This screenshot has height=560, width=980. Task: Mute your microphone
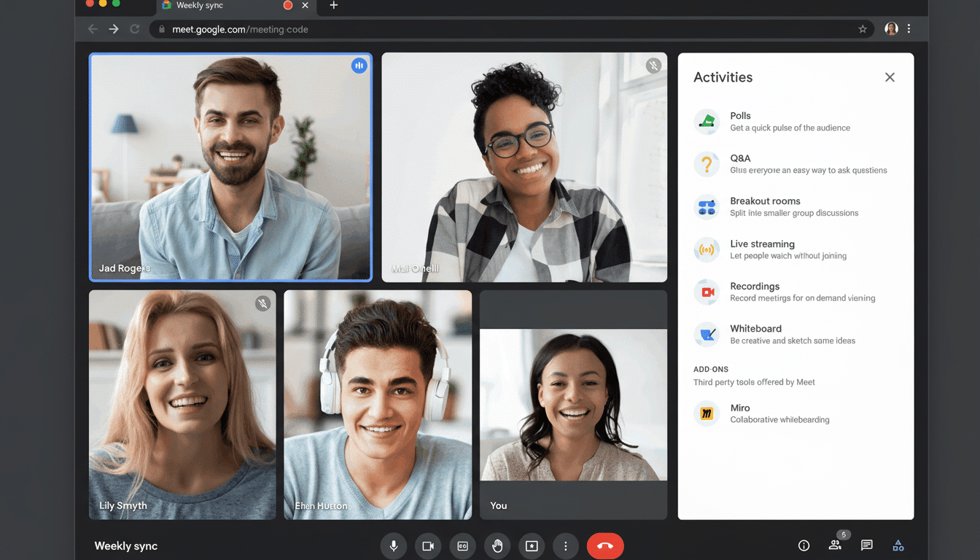tap(394, 545)
